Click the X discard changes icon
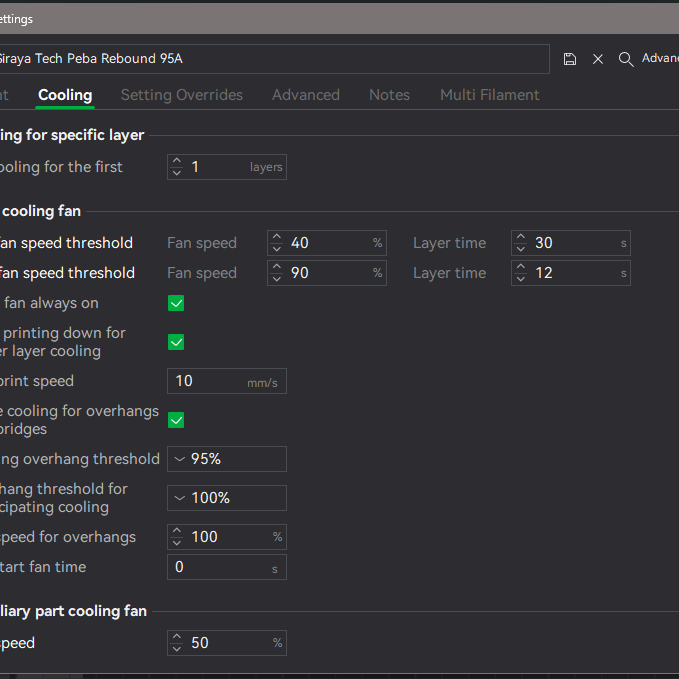This screenshot has height=679, width=679. point(598,59)
